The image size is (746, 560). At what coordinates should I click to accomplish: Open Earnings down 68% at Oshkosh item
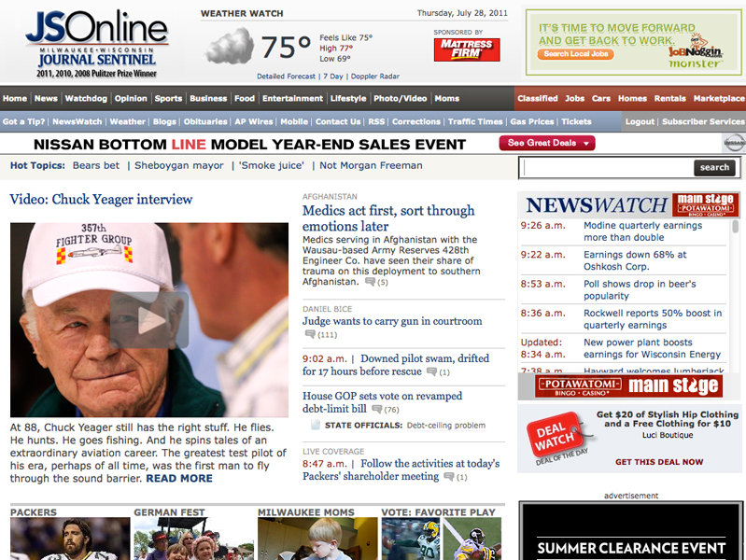(635, 260)
